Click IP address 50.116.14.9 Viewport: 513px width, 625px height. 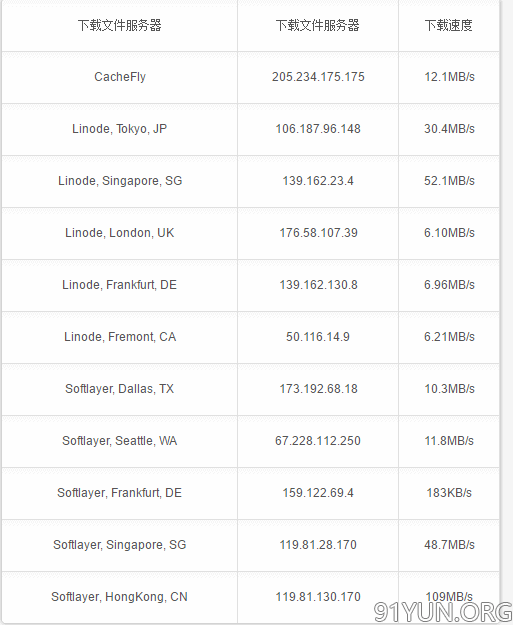(x=318, y=337)
